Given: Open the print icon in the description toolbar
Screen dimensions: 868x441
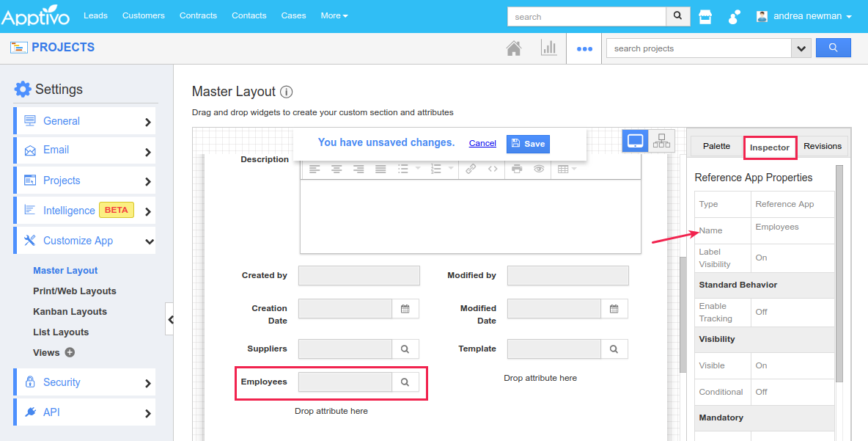Looking at the screenshot, I should [516, 168].
